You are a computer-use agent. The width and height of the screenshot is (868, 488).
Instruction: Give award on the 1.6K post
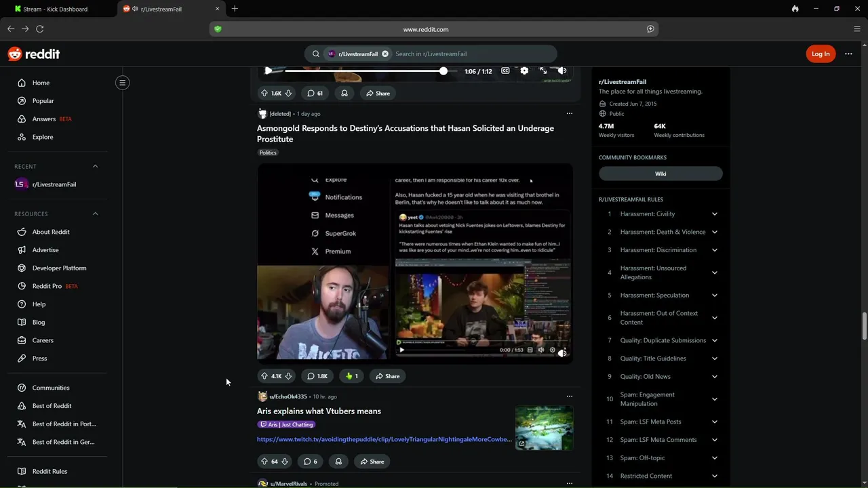[x=344, y=93]
